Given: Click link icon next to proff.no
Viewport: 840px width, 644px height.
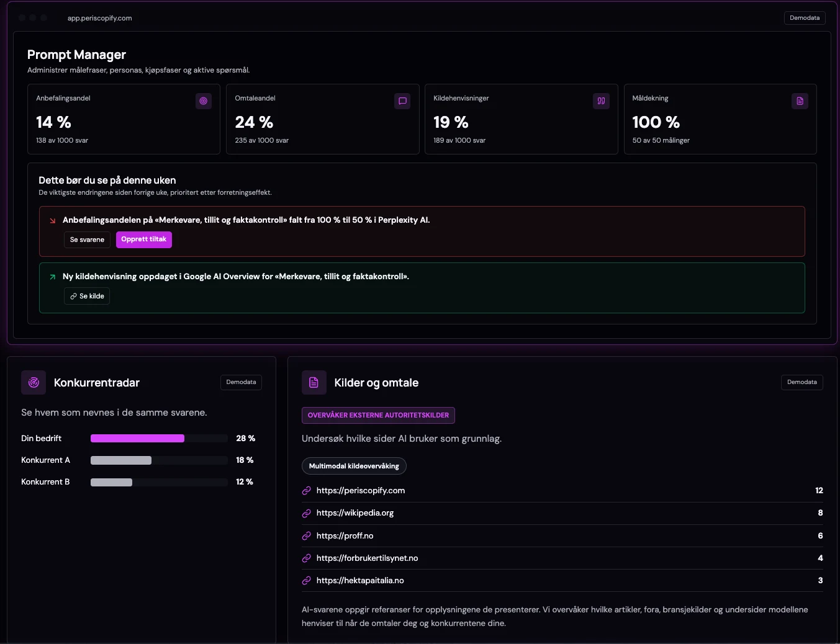Looking at the screenshot, I should (x=306, y=536).
